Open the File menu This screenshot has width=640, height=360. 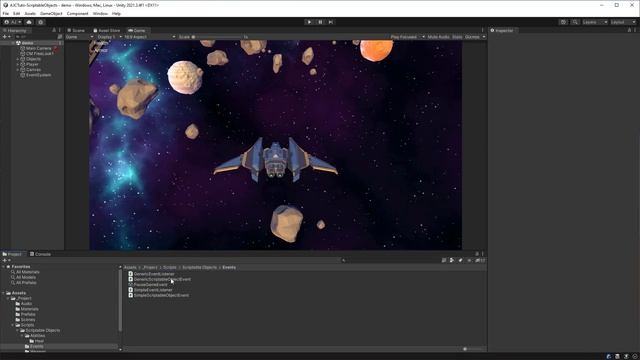6,13
